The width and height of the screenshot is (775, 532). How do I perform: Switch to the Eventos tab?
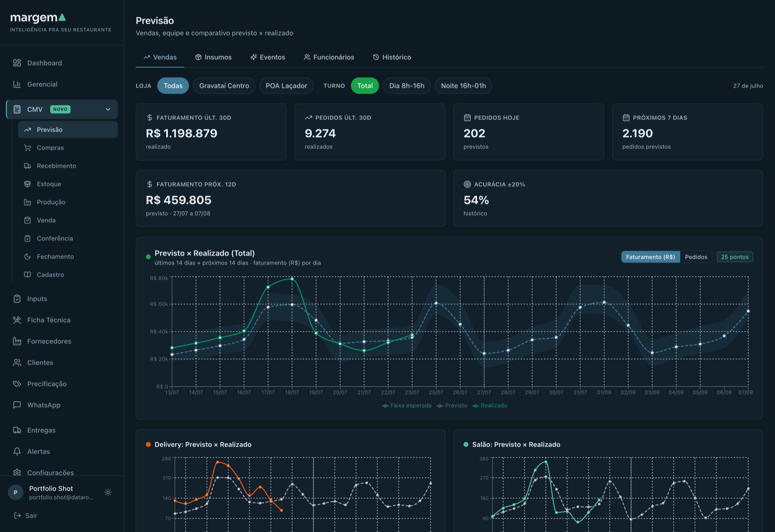tap(268, 57)
